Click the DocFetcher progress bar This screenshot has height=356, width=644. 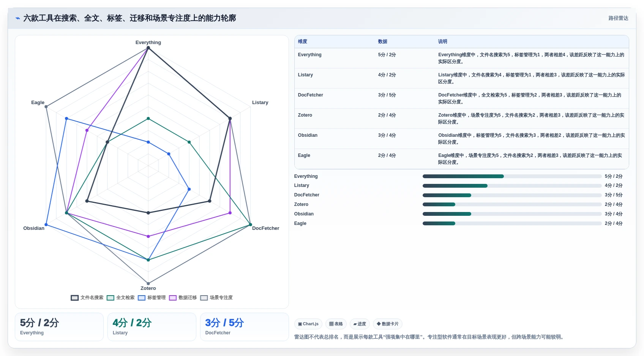512,195
